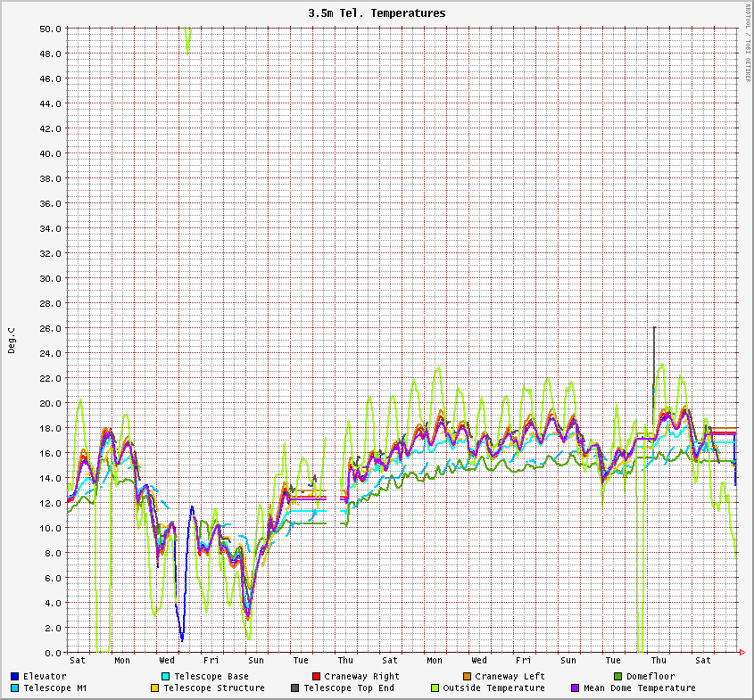Viewport: 754px width, 700px height.
Task: Select the orange Craneway Left color box
Action: 467,677
